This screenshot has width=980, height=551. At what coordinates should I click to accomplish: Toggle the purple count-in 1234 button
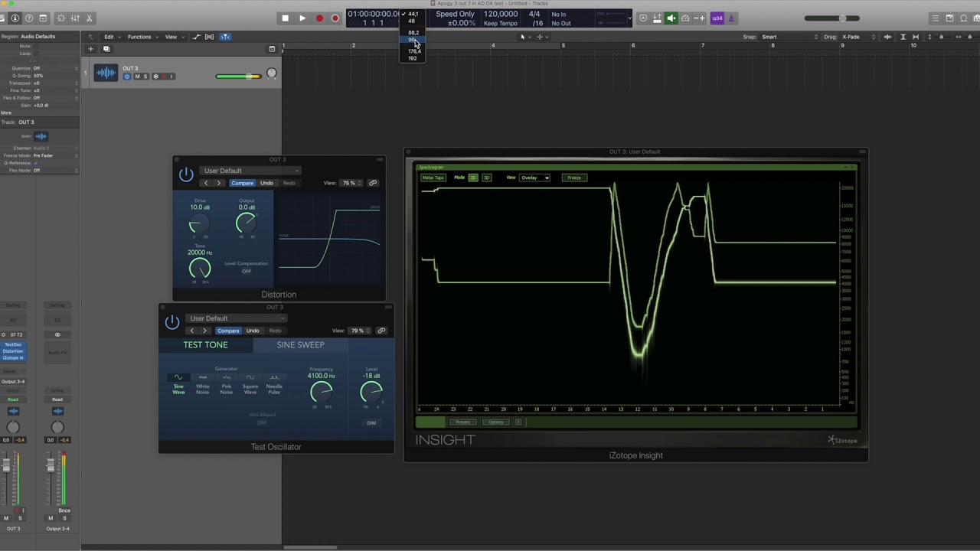point(717,18)
